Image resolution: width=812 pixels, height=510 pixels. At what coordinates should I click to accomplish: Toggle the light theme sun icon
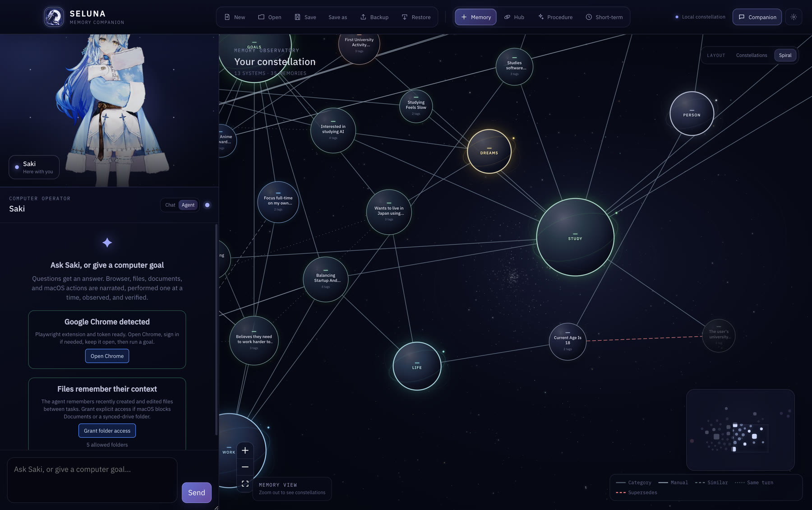pyautogui.click(x=794, y=17)
